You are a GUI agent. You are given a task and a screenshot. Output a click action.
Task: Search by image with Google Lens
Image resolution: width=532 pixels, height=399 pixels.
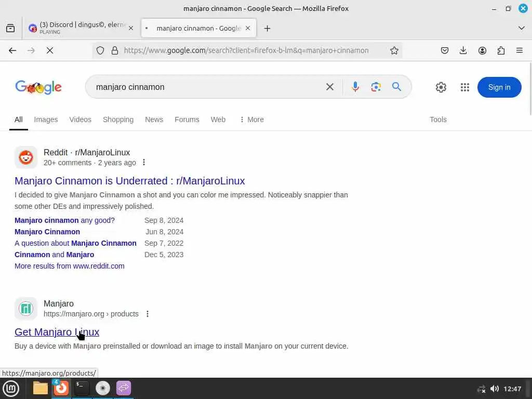(x=376, y=87)
